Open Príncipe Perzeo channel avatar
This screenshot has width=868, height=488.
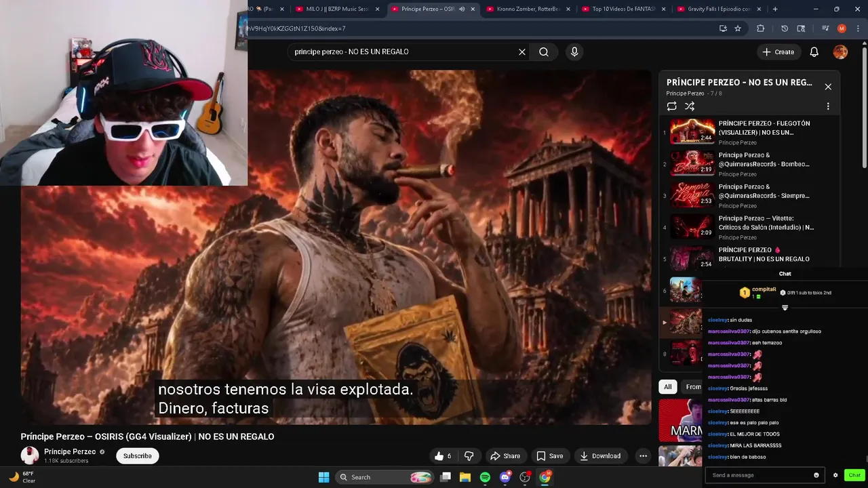30,456
